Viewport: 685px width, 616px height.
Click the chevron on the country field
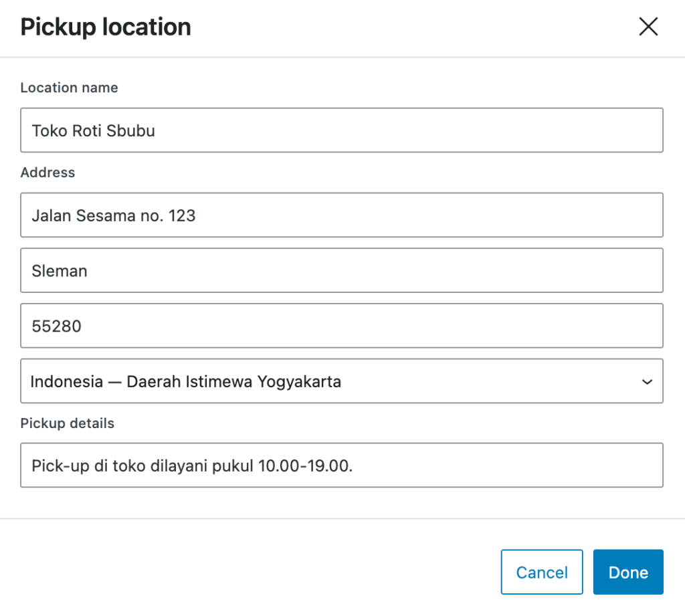[x=646, y=381]
